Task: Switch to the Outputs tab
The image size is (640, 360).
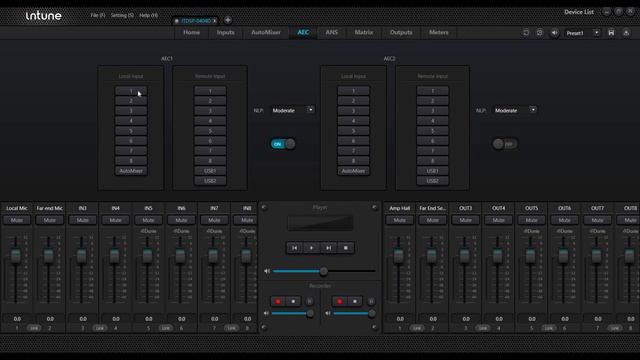Action: point(401,32)
